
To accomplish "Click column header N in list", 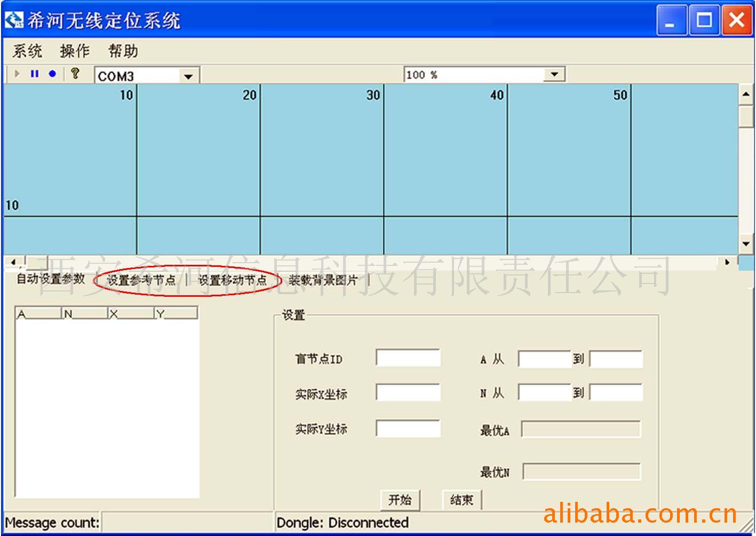I will (x=85, y=313).
